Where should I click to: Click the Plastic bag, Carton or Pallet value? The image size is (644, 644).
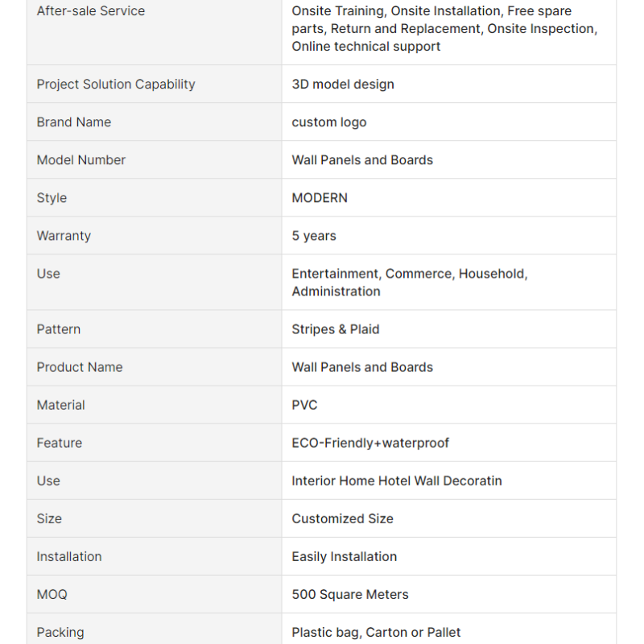[377, 632]
